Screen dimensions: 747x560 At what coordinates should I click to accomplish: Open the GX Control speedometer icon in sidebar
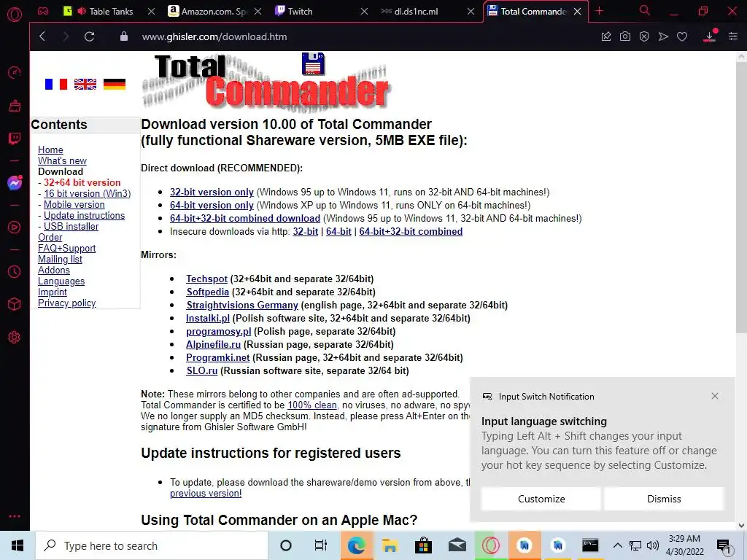point(15,73)
